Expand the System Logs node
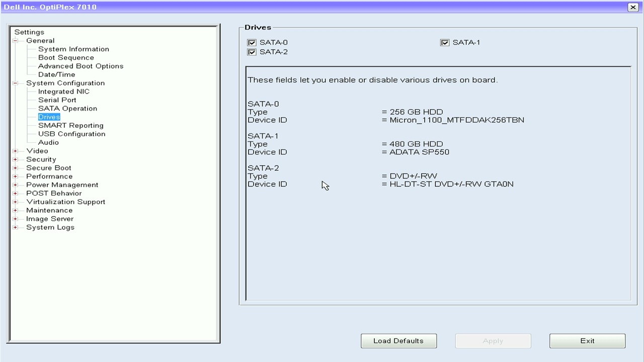 tap(15, 228)
